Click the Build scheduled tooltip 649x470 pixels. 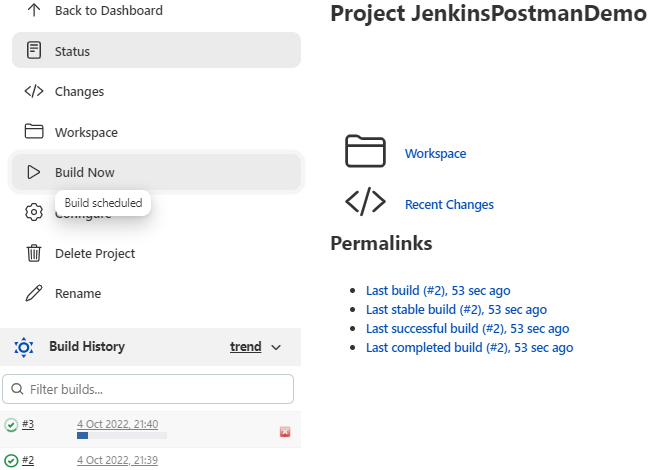coord(103,203)
